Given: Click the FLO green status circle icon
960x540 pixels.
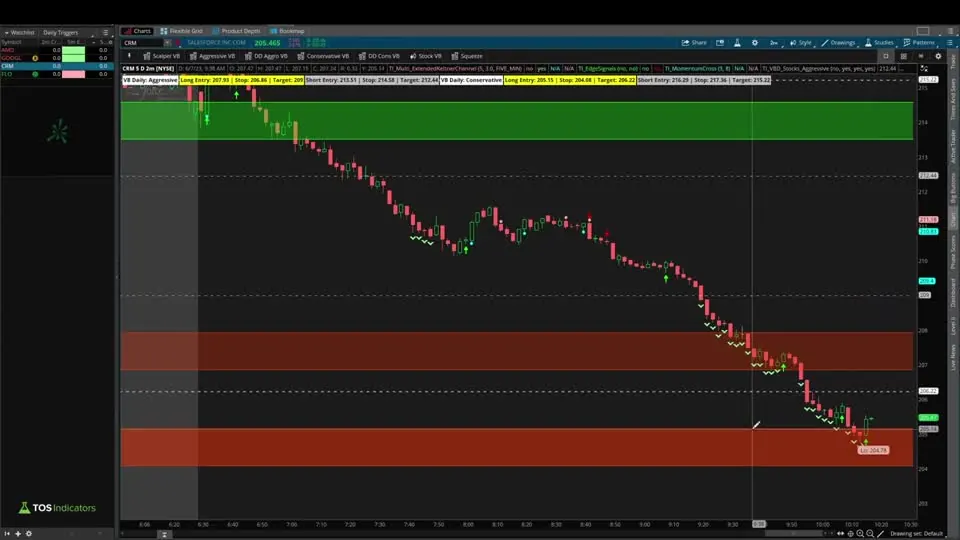Looking at the screenshot, I should 35,73.
